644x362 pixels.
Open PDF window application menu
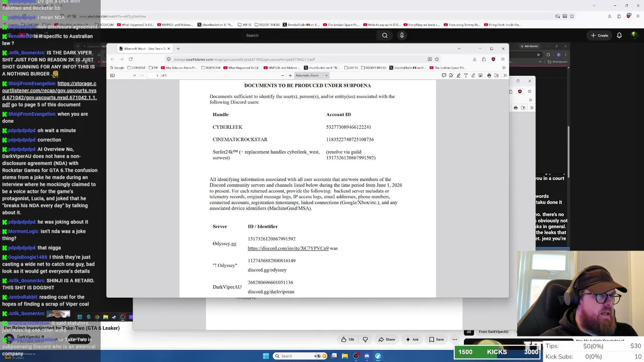(503, 59)
